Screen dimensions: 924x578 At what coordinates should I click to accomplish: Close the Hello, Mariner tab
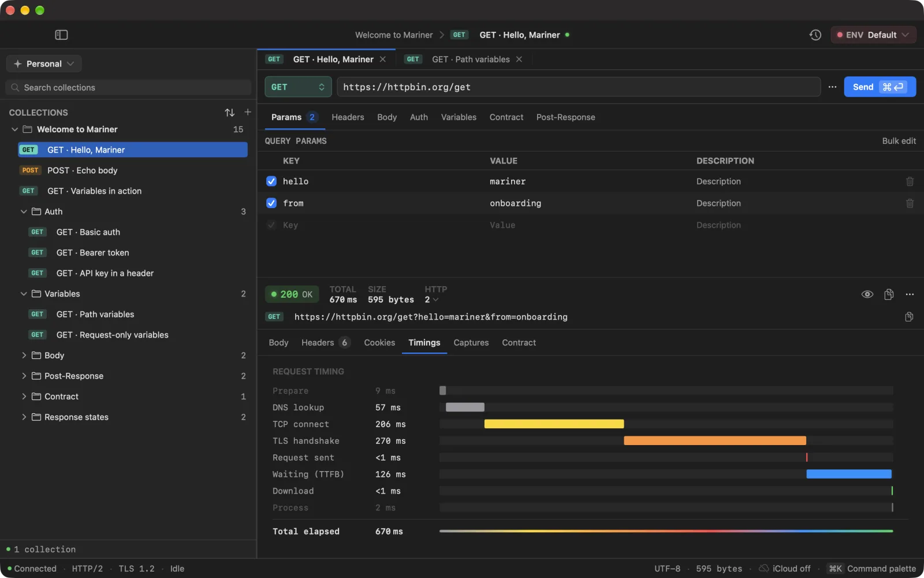(382, 59)
